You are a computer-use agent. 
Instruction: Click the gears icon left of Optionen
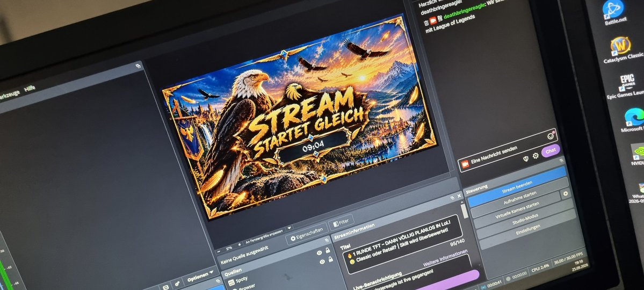click(x=177, y=282)
